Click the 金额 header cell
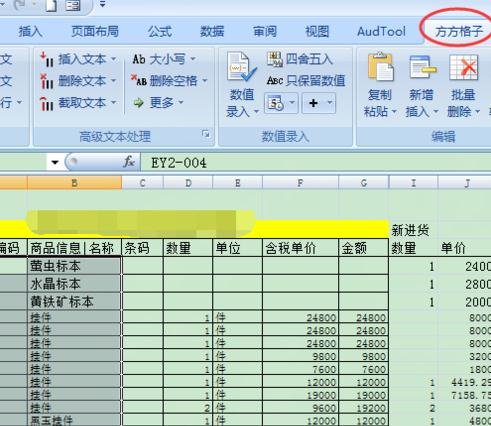The width and height of the screenshot is (491, 426). pos(363,248)
